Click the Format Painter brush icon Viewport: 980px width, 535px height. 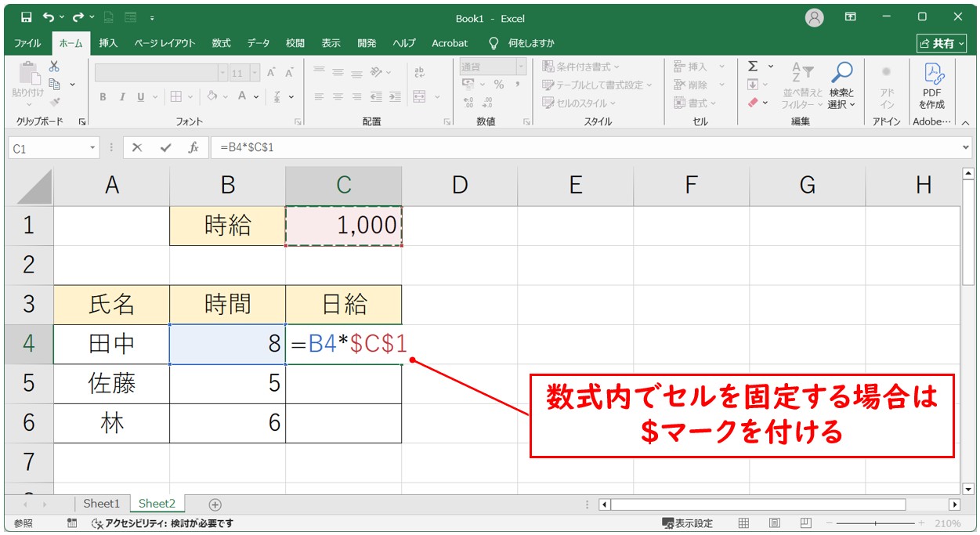[x=54, y=101]
